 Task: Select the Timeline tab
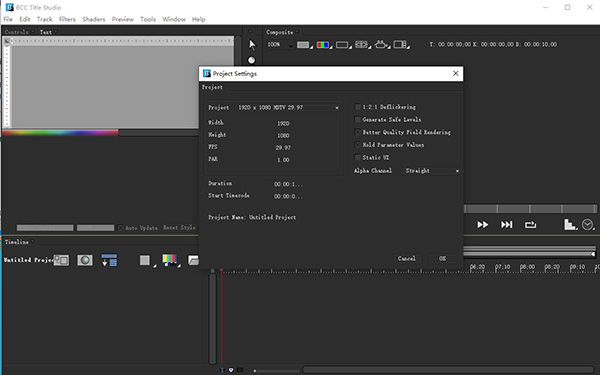pos(17,242)
